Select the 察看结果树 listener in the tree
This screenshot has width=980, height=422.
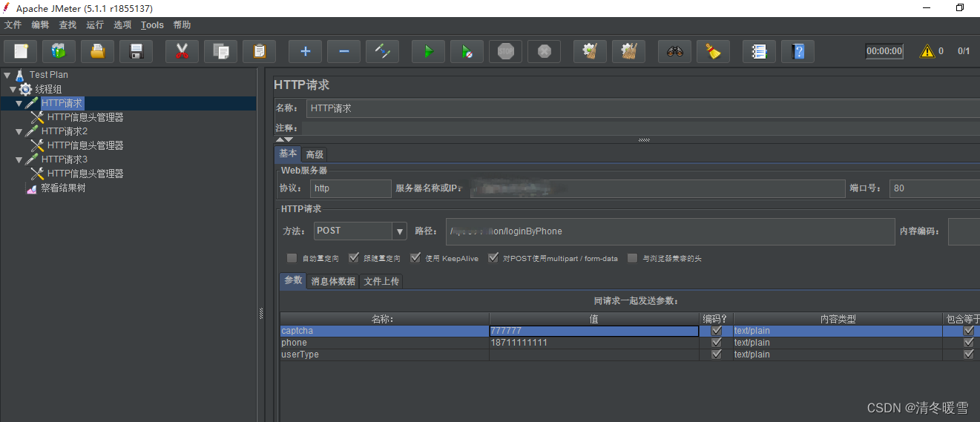63,188
